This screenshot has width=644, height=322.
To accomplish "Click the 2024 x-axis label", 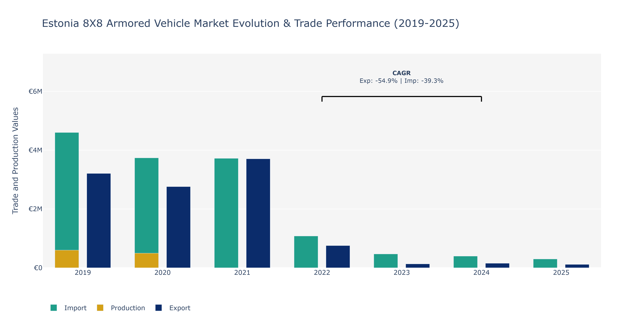I will [482, 272].
